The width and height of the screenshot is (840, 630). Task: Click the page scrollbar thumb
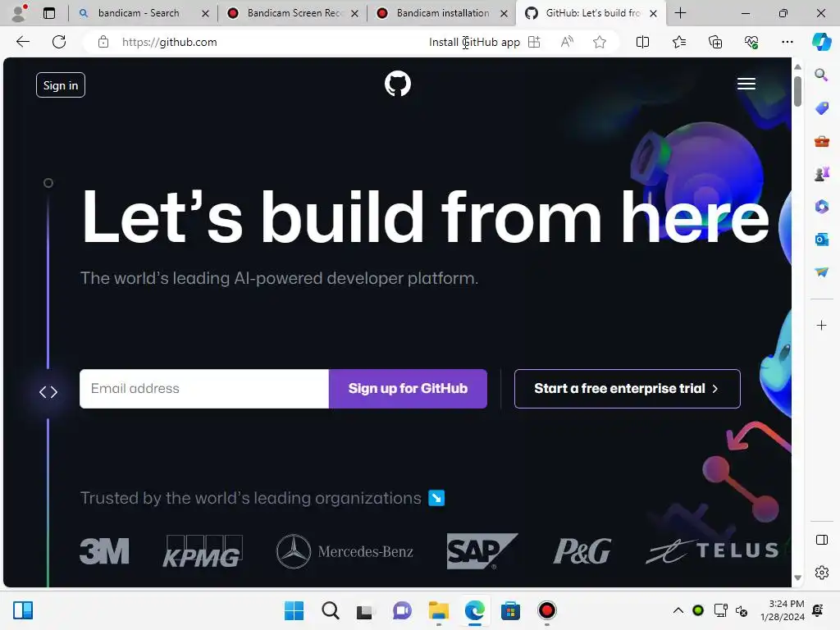797,91
